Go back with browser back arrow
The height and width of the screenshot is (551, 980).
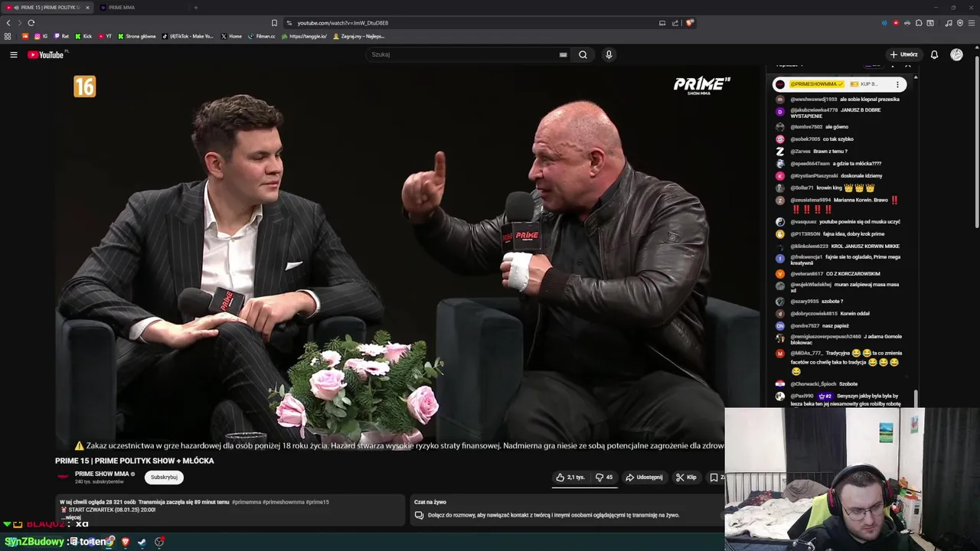8,23
